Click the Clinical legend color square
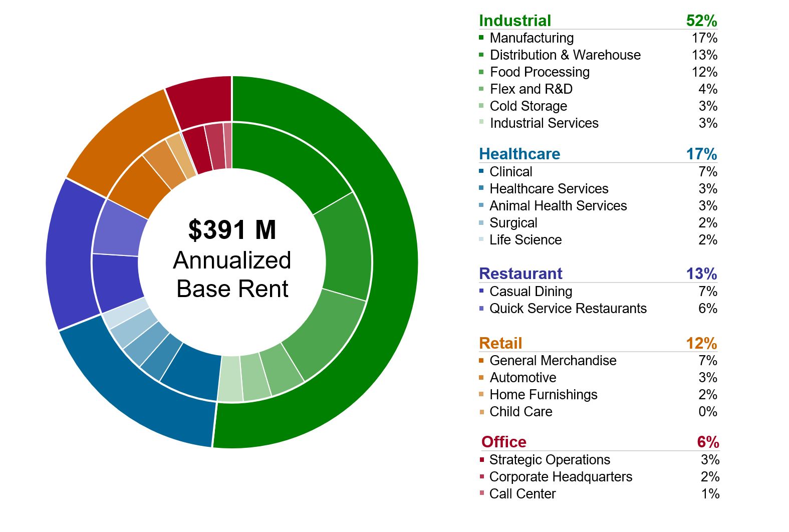 tap(481, 171)
